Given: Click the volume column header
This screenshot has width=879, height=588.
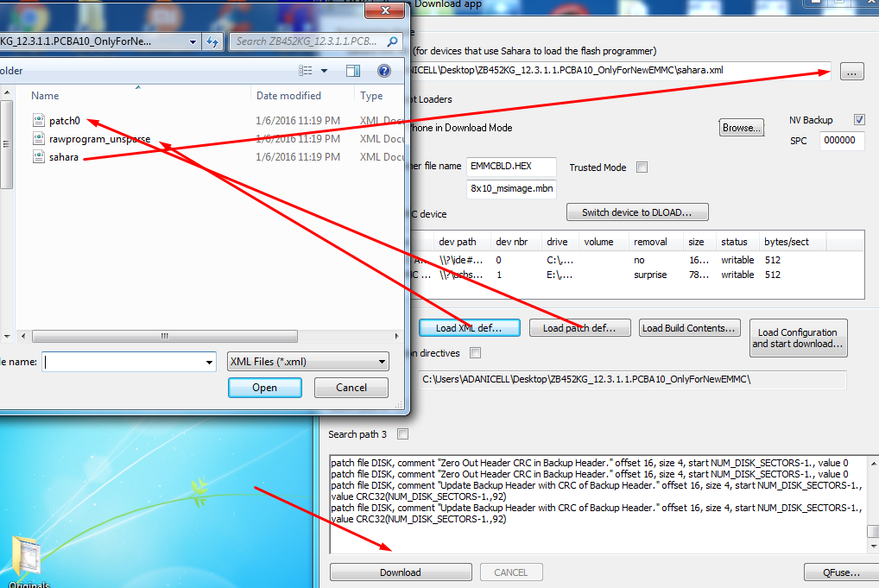Looking at the screenshot, I should 598,242.
